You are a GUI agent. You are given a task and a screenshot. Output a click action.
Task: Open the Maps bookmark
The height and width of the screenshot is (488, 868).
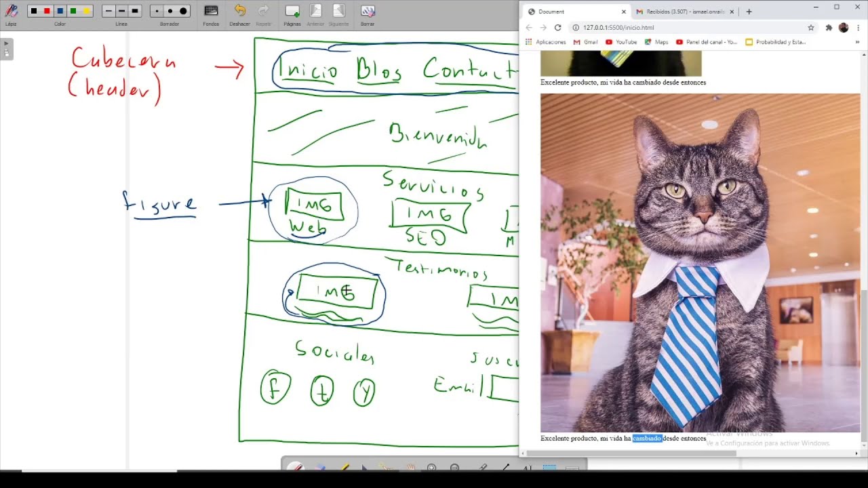[656, 42]
